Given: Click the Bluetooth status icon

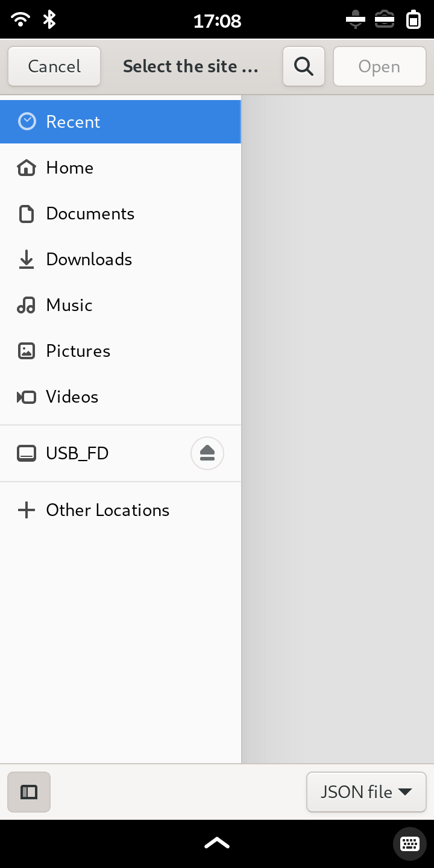Looking at the screenshot, I should coord(49,19).
